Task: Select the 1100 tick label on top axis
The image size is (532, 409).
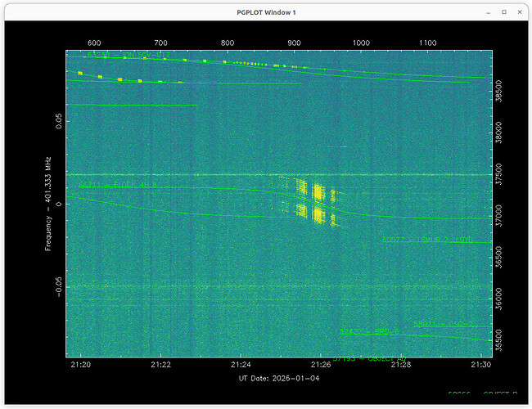Action: click(426, 43)
